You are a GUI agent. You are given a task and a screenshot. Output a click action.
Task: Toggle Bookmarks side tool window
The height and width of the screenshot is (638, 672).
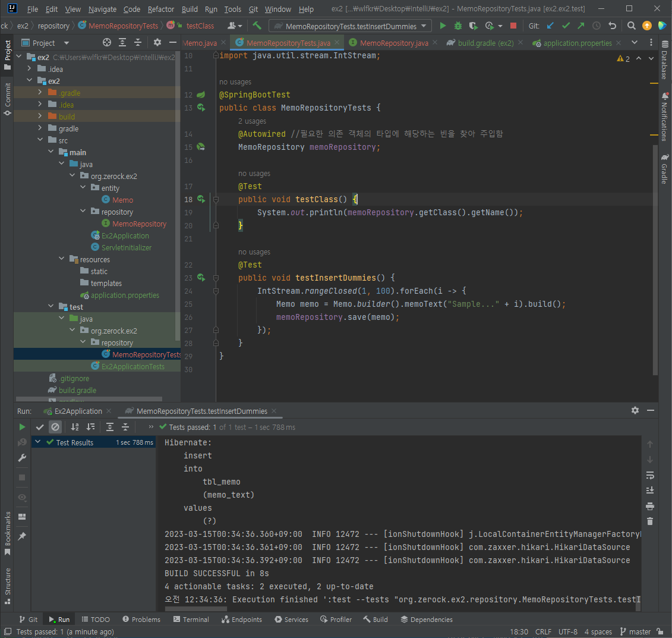click(x=7, y=533)
